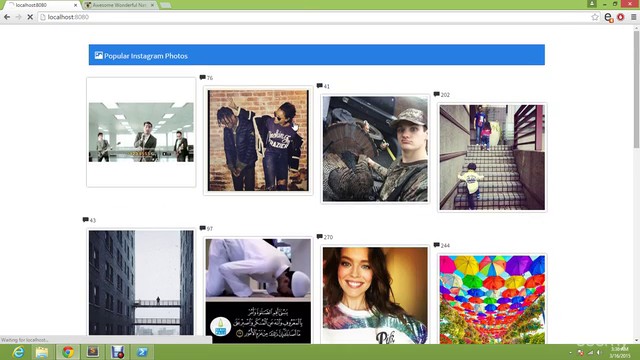This screenshot has height=360, width=640.
Task: Click the browser forward arrow
Action: [x=18, y=17]
